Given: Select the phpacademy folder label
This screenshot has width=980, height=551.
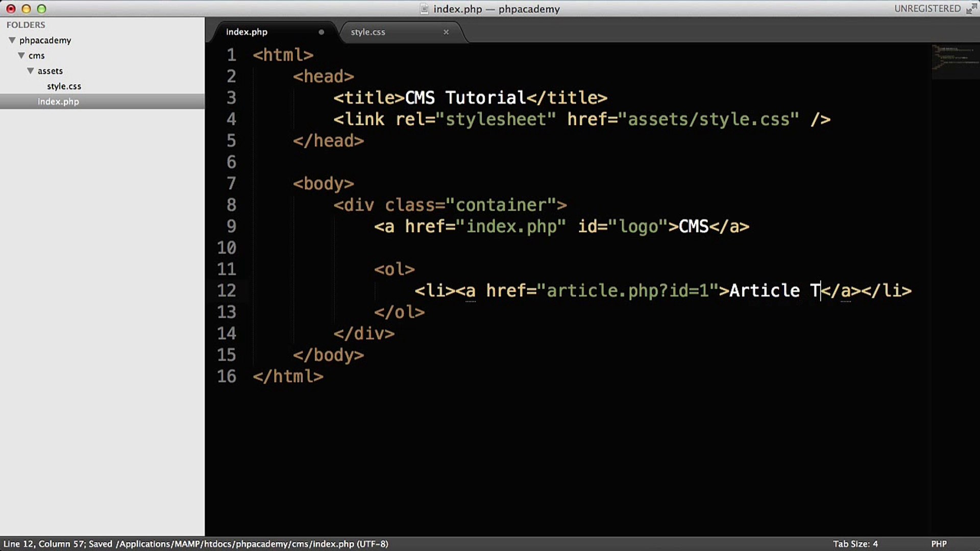Looking at the screenshot, I should coord(45,40).
